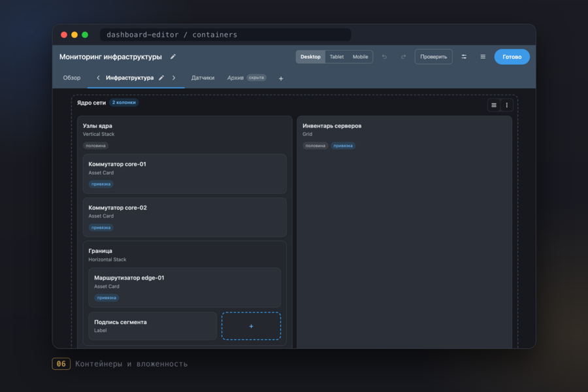The height and width of the screenshot is (392, 588).
Task: Click привязка badge on Маршрутизатор edge-01
Action: click(x=106, y=298)
